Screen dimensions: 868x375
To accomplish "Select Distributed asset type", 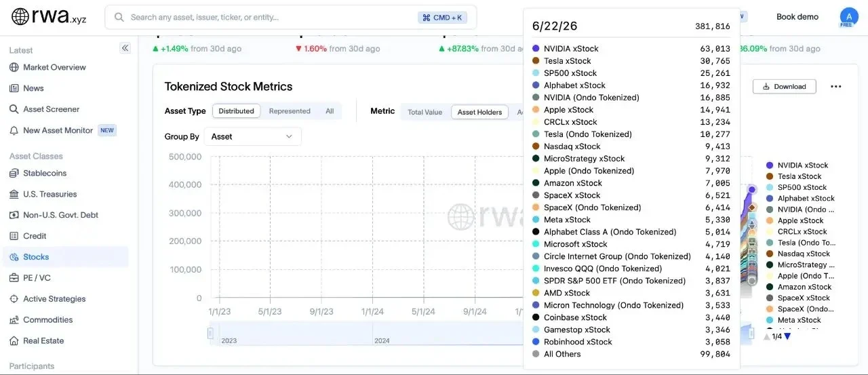I will pos(236,111).
